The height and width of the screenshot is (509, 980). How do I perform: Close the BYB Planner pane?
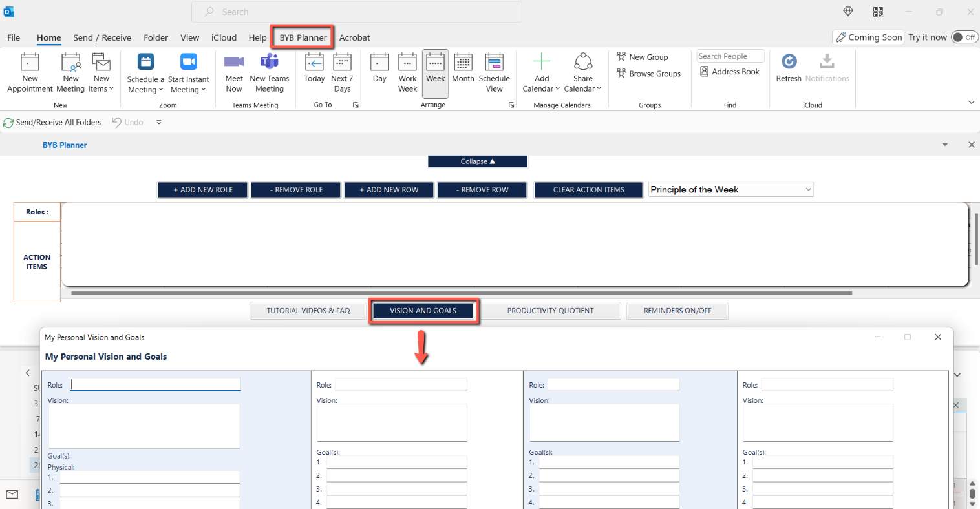click(971, 145)
